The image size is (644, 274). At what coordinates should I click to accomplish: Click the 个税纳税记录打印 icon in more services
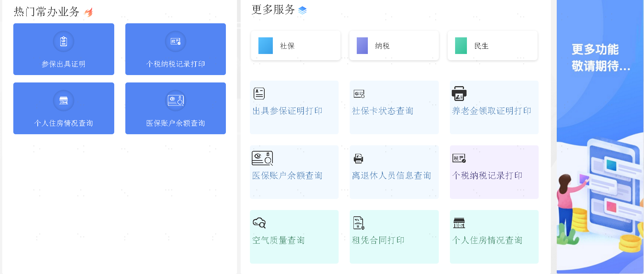(x=459, y=158)
